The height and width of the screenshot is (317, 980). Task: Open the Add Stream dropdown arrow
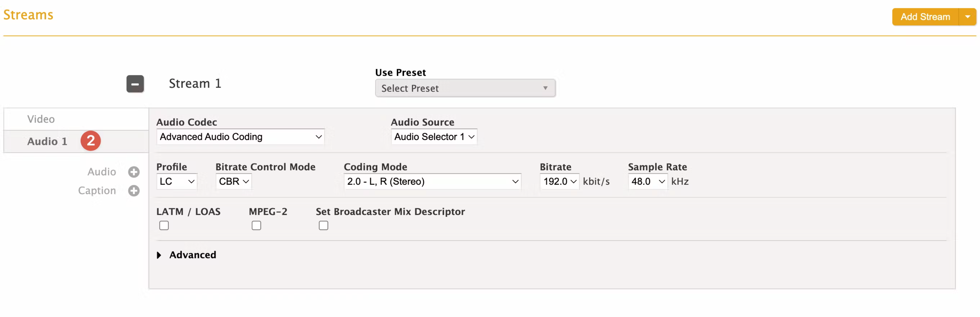tap(967, 17)
